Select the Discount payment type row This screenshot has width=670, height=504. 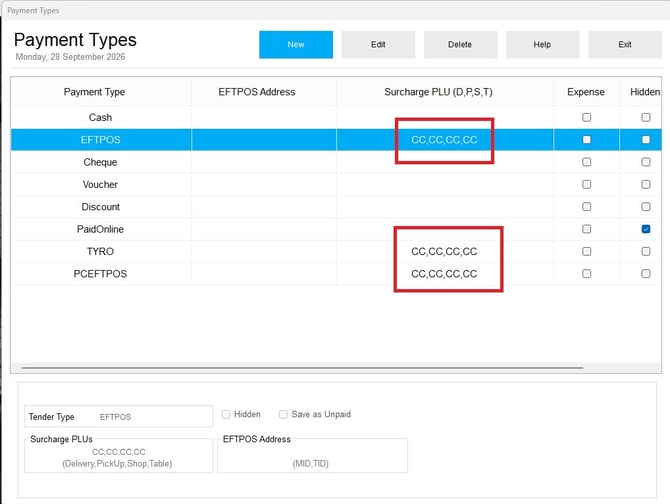(x=336, y=207)
